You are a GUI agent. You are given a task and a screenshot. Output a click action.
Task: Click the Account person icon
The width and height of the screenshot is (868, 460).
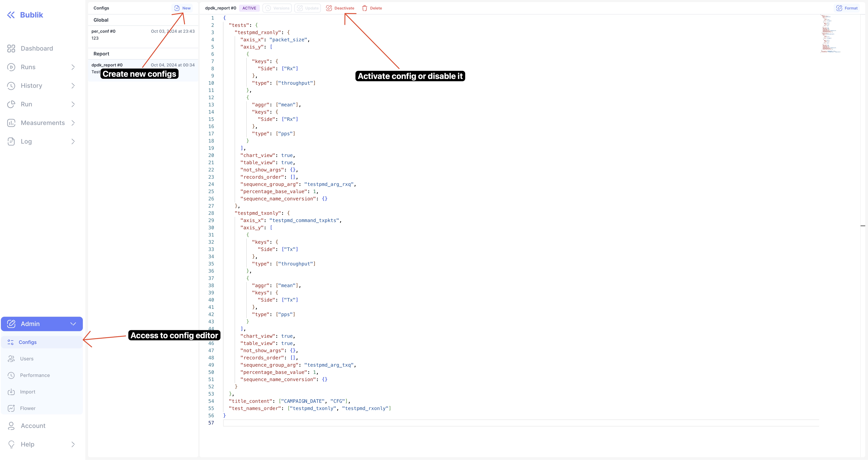coord(11,426)
